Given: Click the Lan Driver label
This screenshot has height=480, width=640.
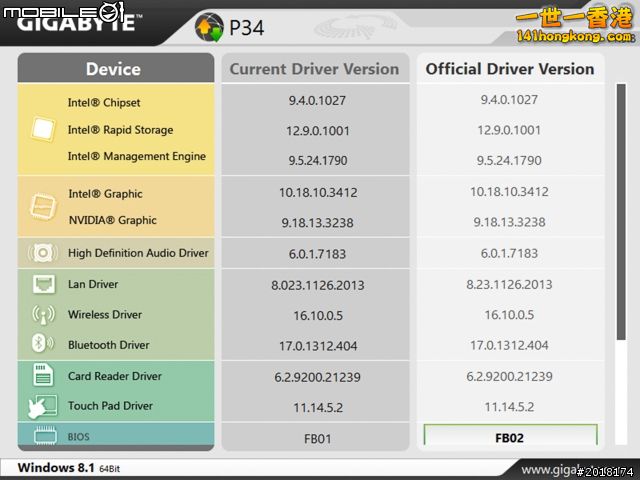Looking at the screenshot, I should coord(93,284).
